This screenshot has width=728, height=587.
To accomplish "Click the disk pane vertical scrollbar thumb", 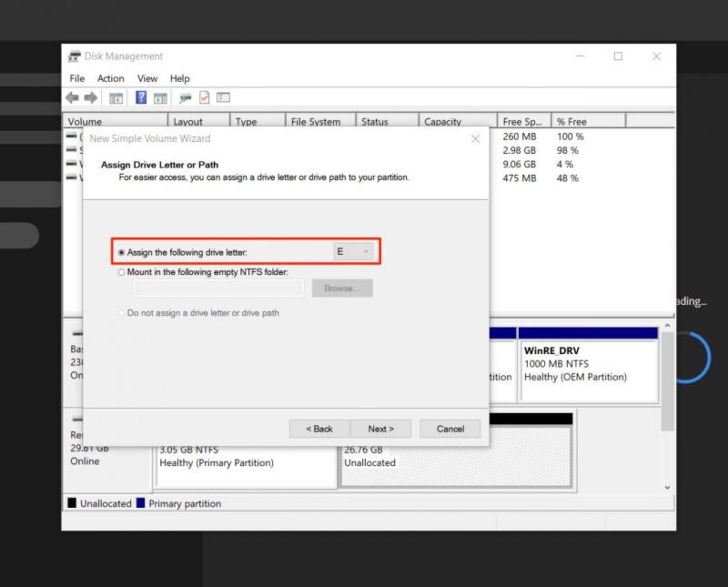I will tap(667, 381).
